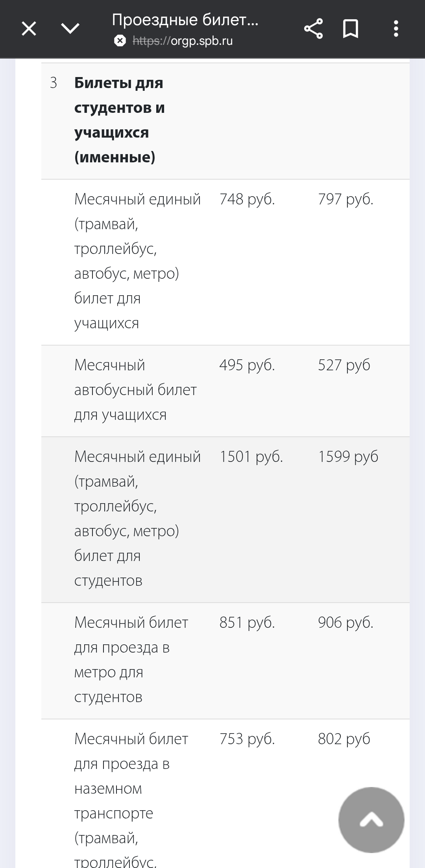Select heading 'Билеты для студентов и учащихся'
The height and width of the screenshot is (868, 425).
tap(119, 120)
